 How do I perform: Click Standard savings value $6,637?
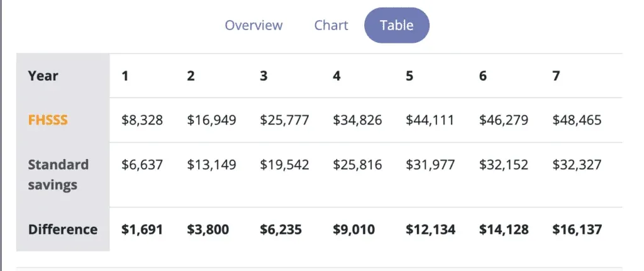142,165
